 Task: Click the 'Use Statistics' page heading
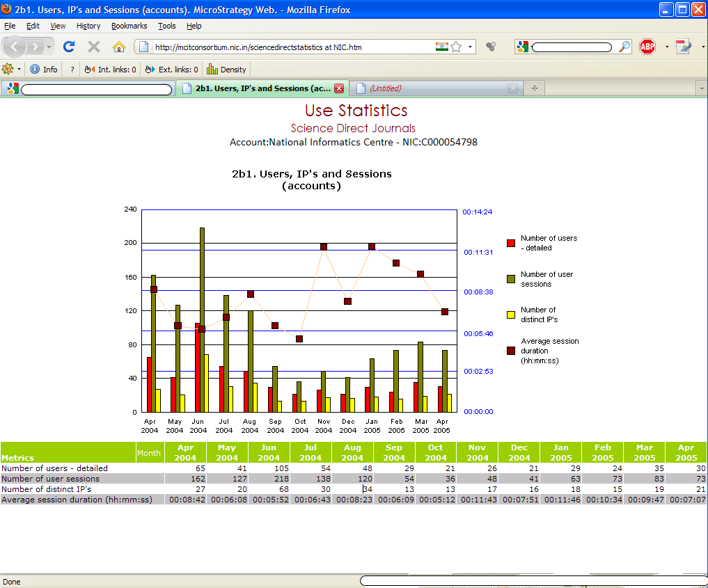[x=356, y=111]
